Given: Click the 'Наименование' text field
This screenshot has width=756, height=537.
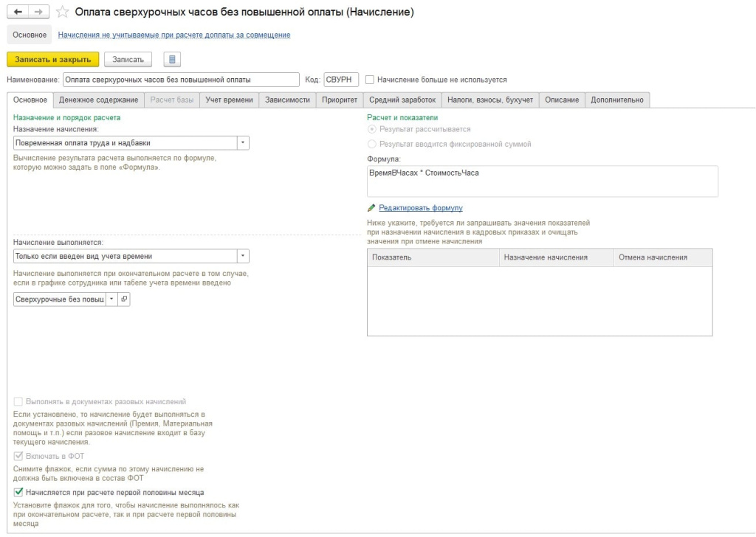Looking at the screenshot, I should click(x=167, y=80).
